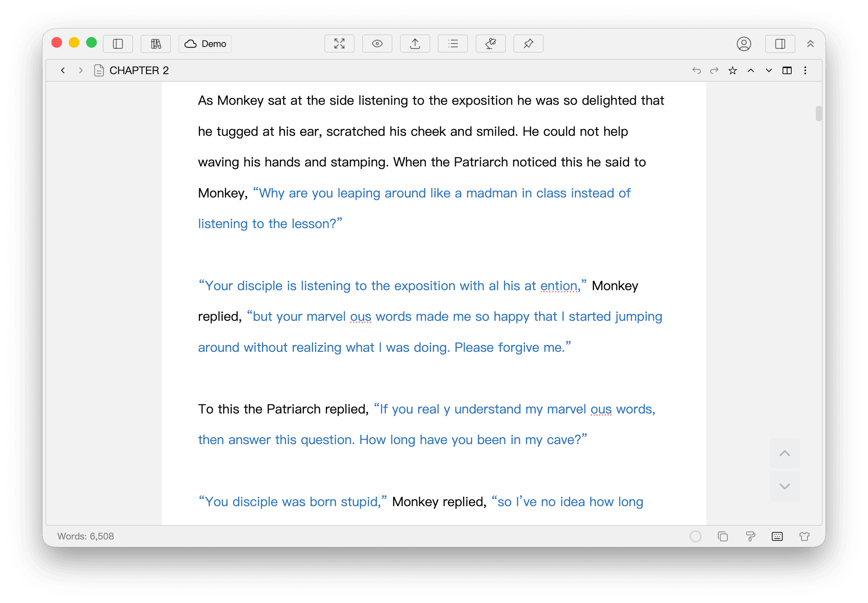Show the outline list icon
This screenshot has width=868, height=603.
coord(453,44)
